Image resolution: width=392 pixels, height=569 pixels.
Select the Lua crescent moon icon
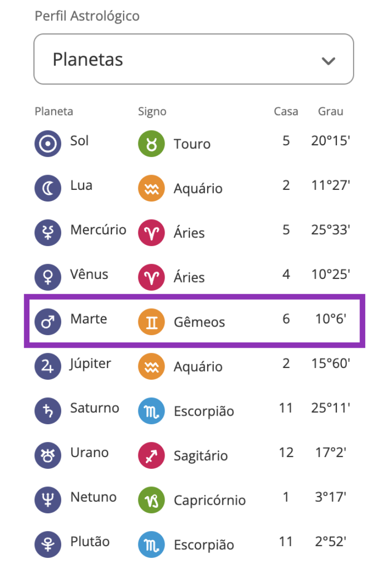pyautogui.click(x=47, y=188)
